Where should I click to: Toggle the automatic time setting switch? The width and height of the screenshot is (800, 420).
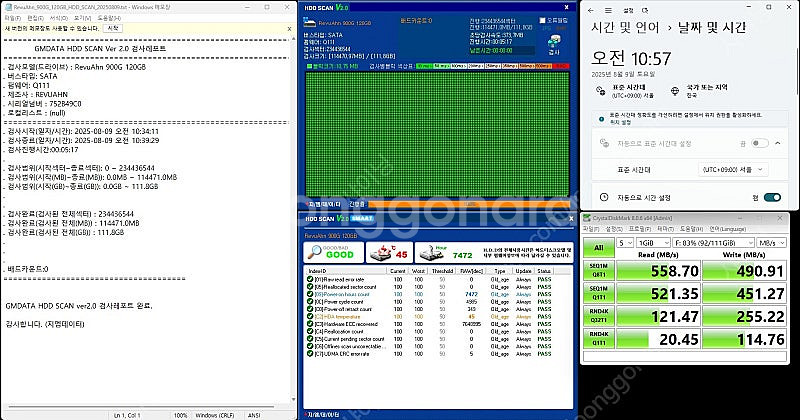772,197
